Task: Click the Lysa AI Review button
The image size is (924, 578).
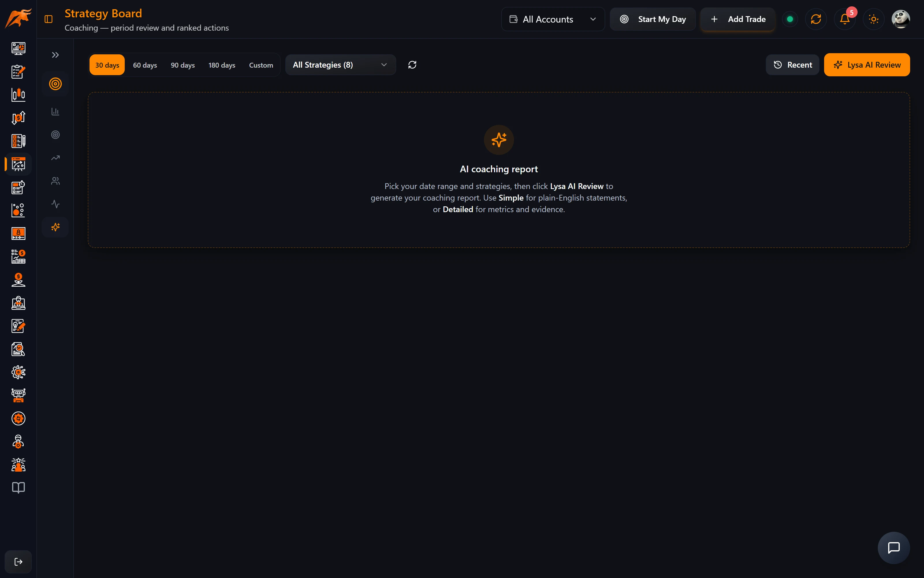Action: (x=867, y=65)
